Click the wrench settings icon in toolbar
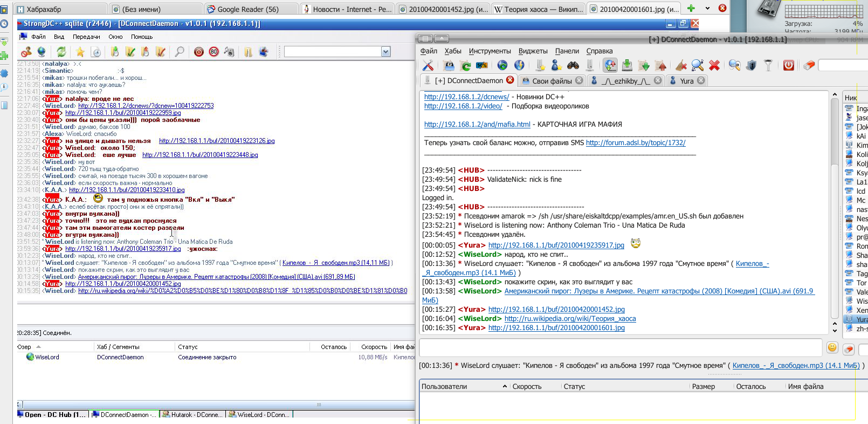This screenshot has width=868, height=424. pyautogui.click(x=428, y=65)
